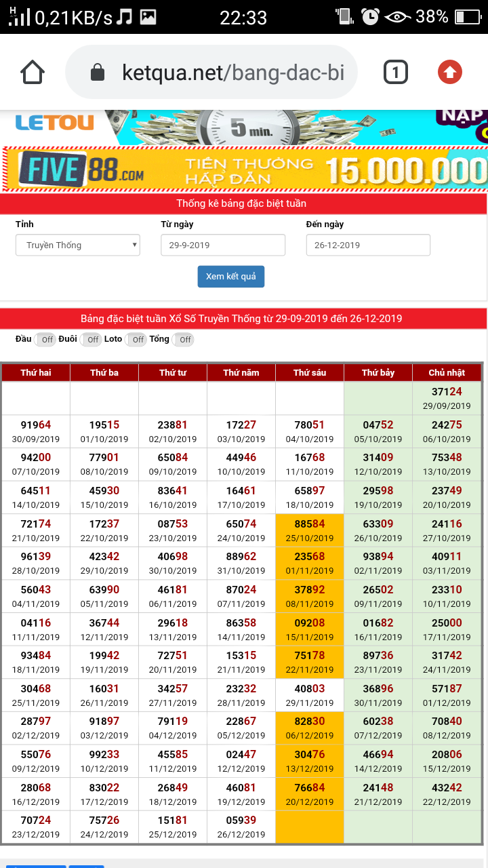This screenshot has height=868, width=488.
Task: Select the 15181 result cell
Action: (x=173, y=827)
